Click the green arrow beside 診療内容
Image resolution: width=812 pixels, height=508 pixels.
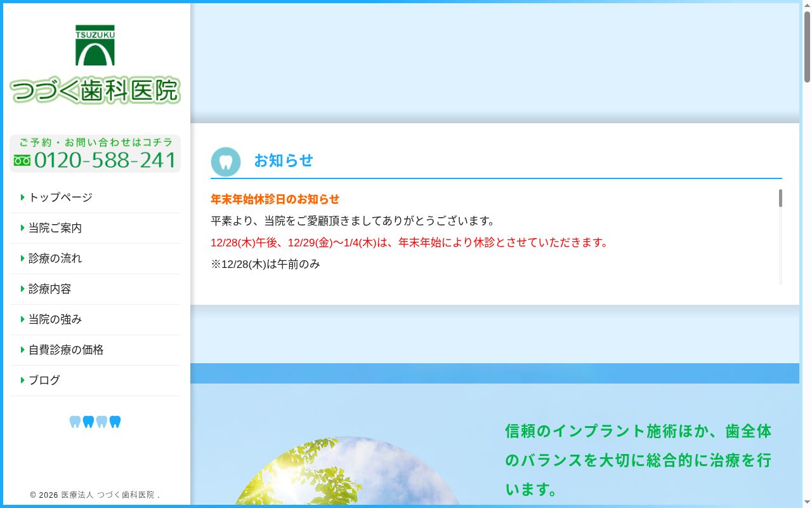(23, 289)
